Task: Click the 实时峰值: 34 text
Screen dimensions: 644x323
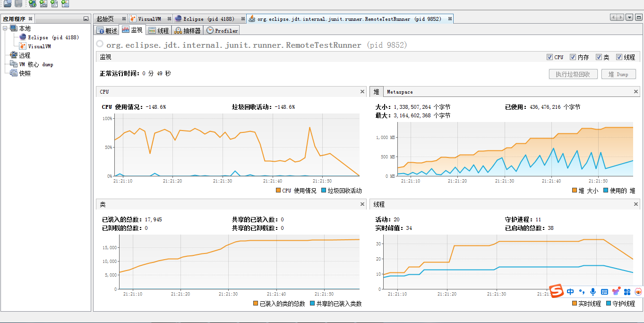Action: point(393,228)
